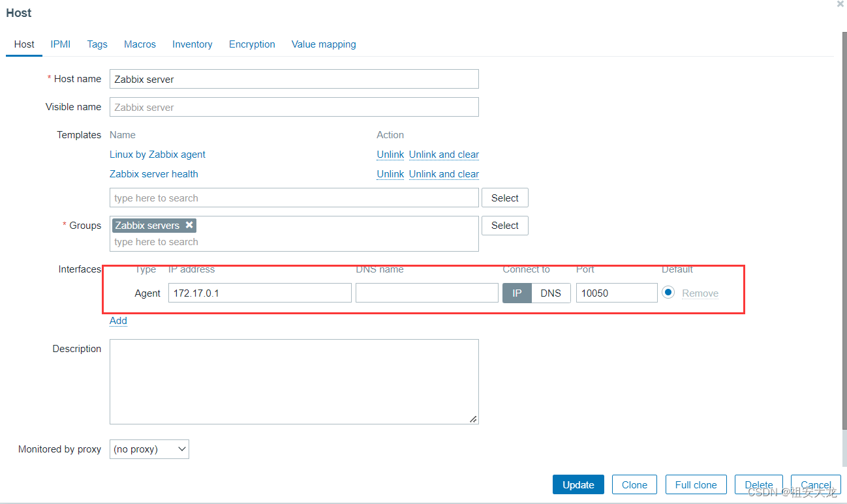
Task: Open Monitored by proxy dropdown
Action: (149, 449)
